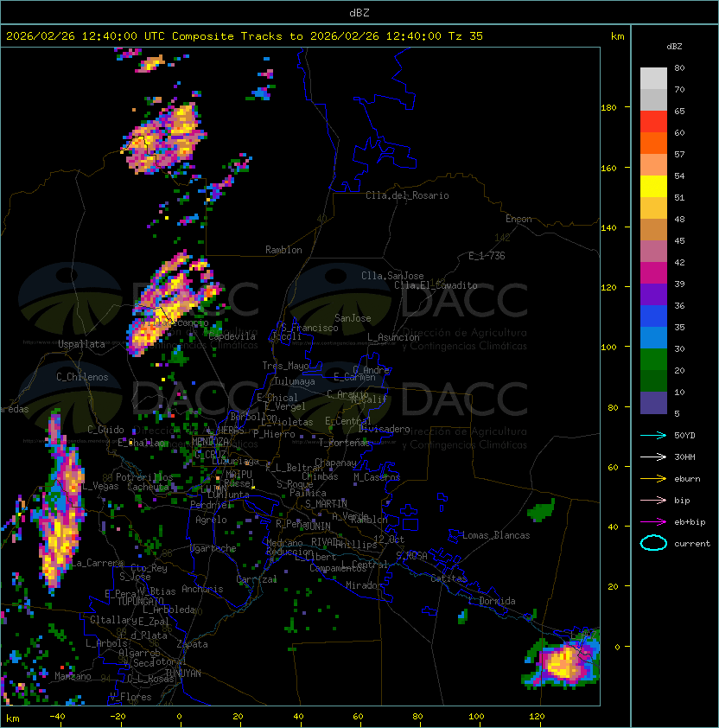
Task: Click the eb+bip legend label
Action: [690, 522]
